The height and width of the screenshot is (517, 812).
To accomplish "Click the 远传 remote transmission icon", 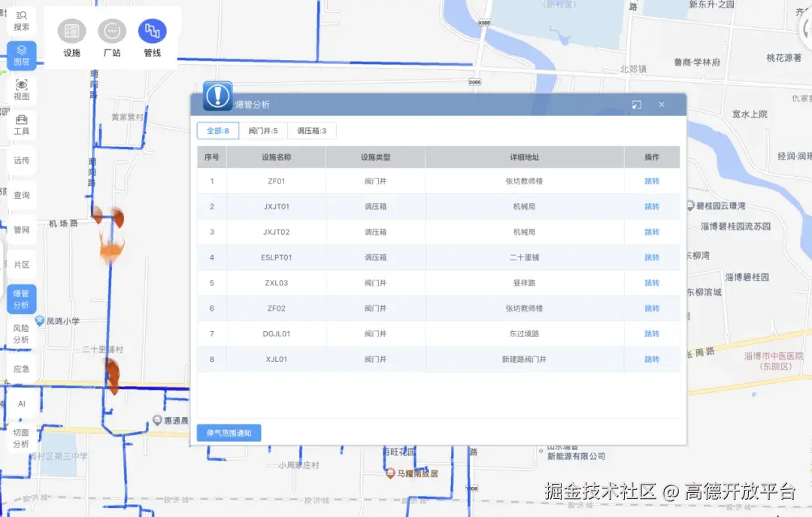I will tap(22, 160).
